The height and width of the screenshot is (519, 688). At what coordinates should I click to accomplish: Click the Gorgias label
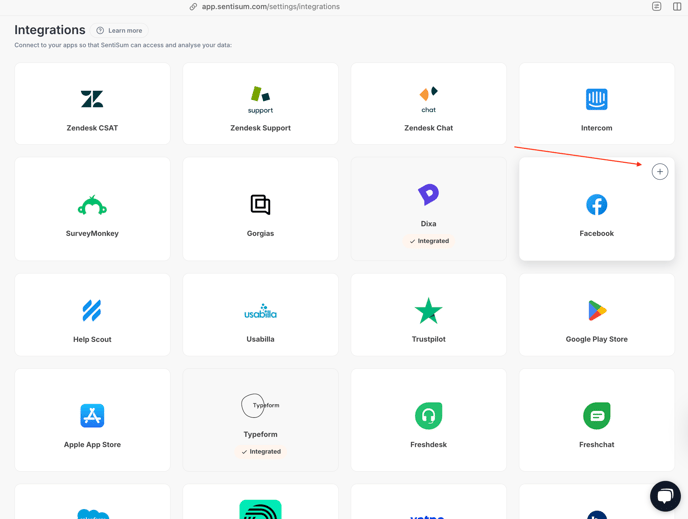click(260, 233)
